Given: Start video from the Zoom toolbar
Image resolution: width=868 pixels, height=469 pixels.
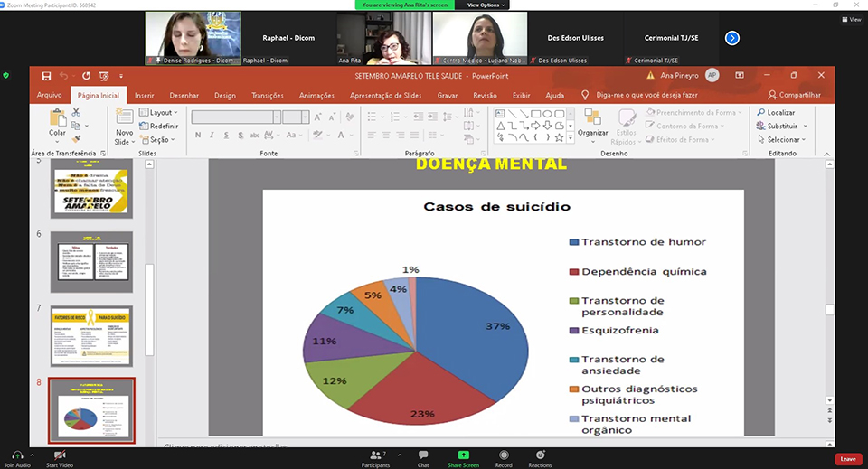Looking at the screenshot, I should pos(60,455).
